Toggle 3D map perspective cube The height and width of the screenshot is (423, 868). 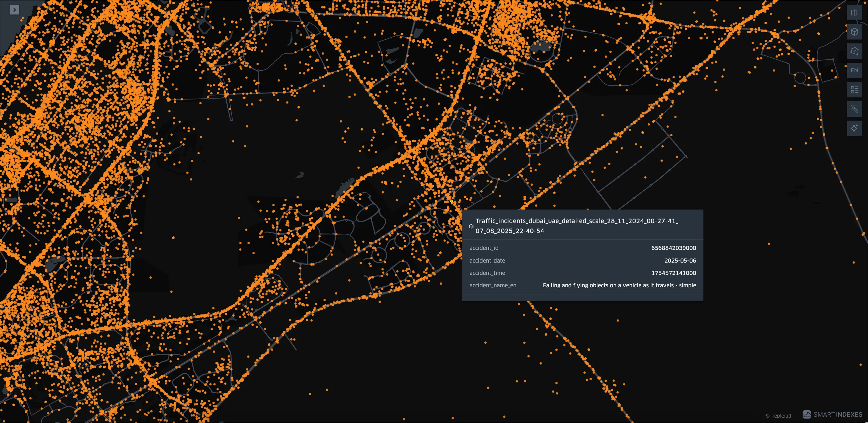854,32
